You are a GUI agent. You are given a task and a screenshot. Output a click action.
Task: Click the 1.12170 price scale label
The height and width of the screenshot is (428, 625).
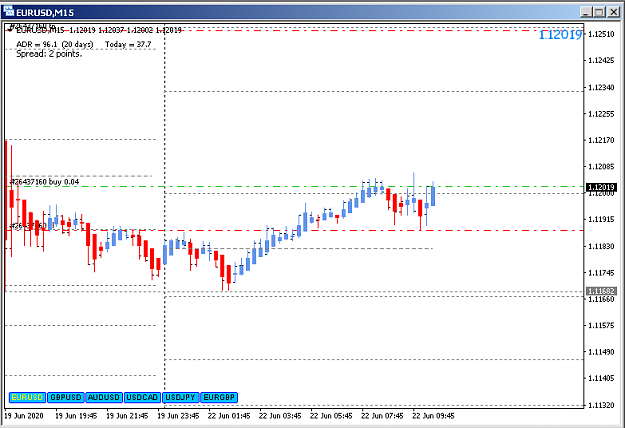[601, 140]
